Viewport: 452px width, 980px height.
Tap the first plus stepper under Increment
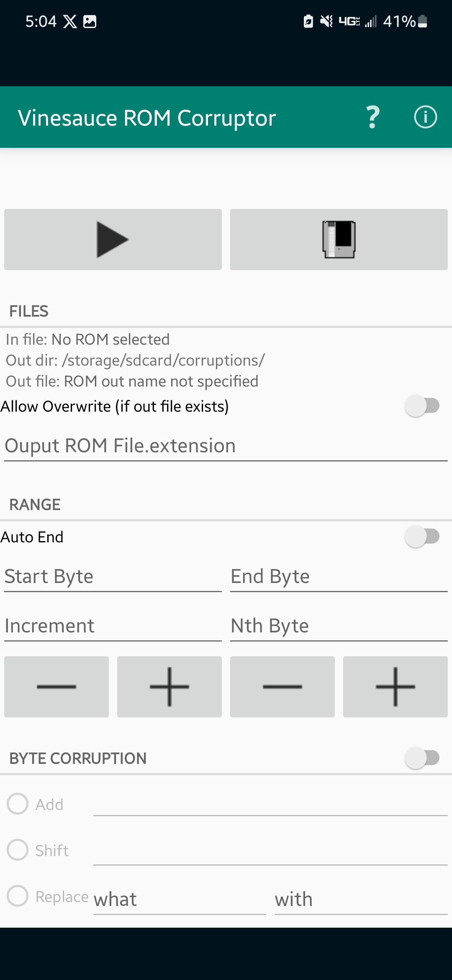(x=169, y=687)
